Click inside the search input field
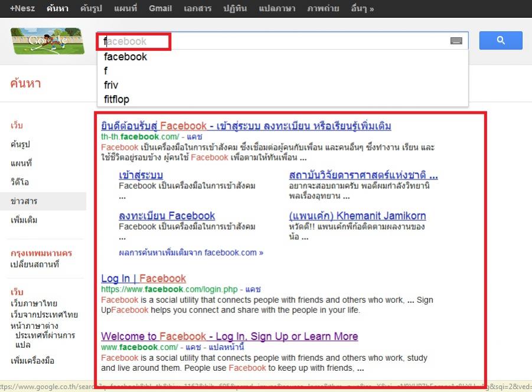Screen dimensions: 532x392 (x=282, y=41)
